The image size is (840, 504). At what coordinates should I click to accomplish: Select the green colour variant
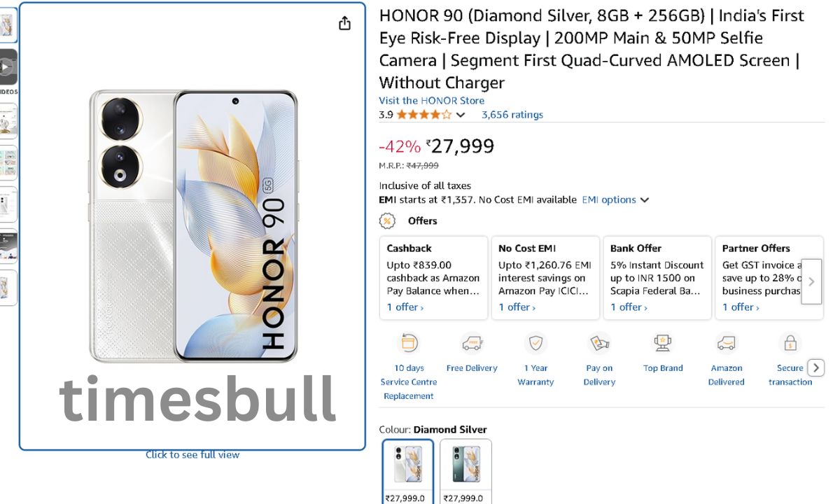click(x=465, y=465)
